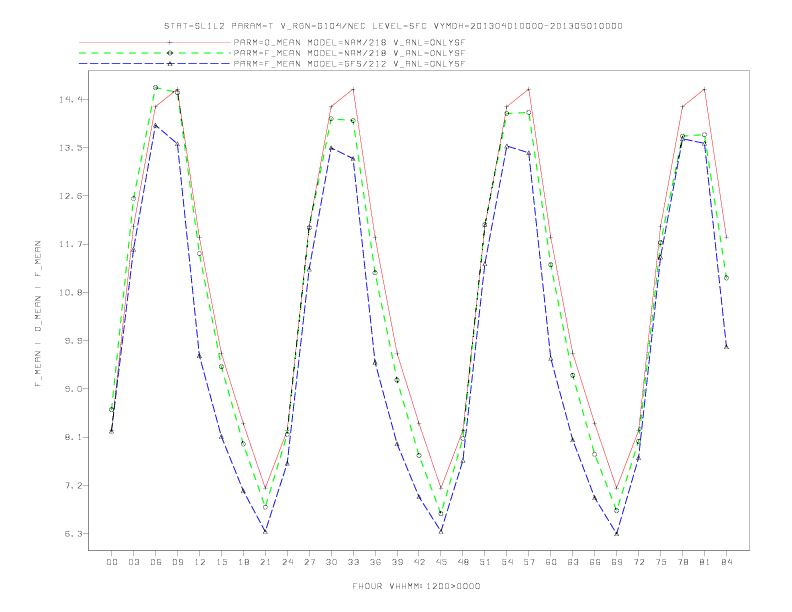Image resolution: width=792 pixels, height=612 pixels.
Task: Click the x-axis tick label 39
Action: click(397, 562)
